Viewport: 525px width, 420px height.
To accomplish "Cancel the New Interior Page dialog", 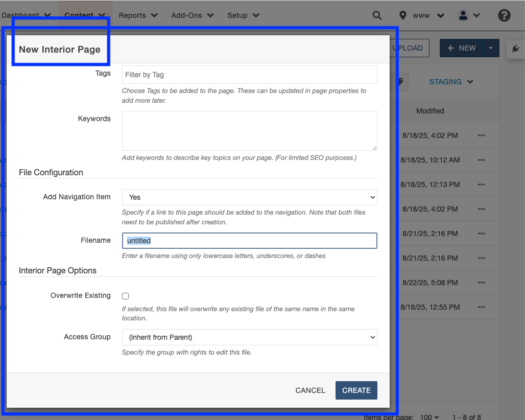I will click(x=310, y=390).
